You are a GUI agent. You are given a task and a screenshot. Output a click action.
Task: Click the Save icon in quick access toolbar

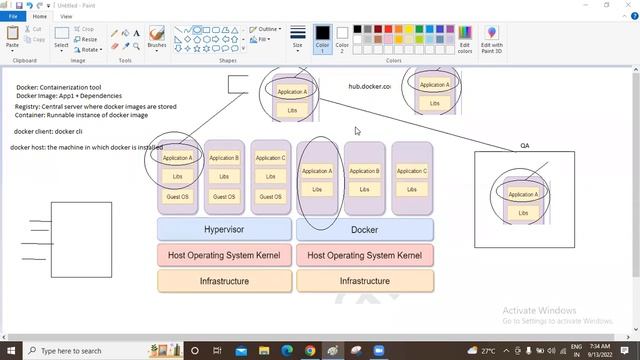tap(19, 5)
